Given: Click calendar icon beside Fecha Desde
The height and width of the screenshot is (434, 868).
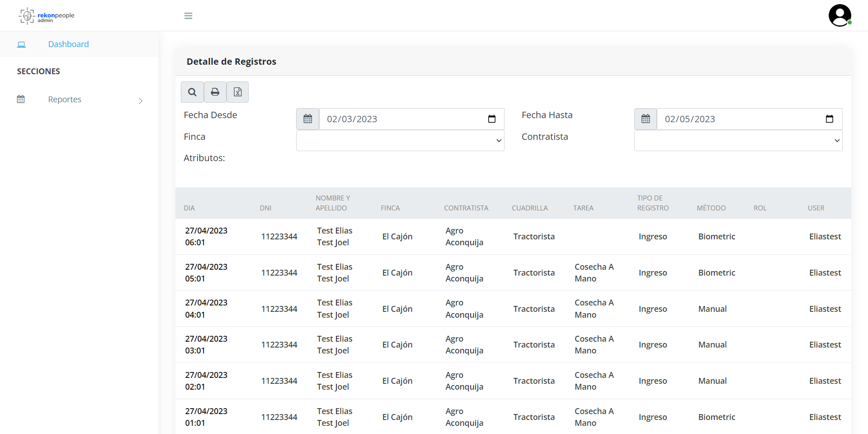Looking at the screenshot, I should click(x=308, y=119).
